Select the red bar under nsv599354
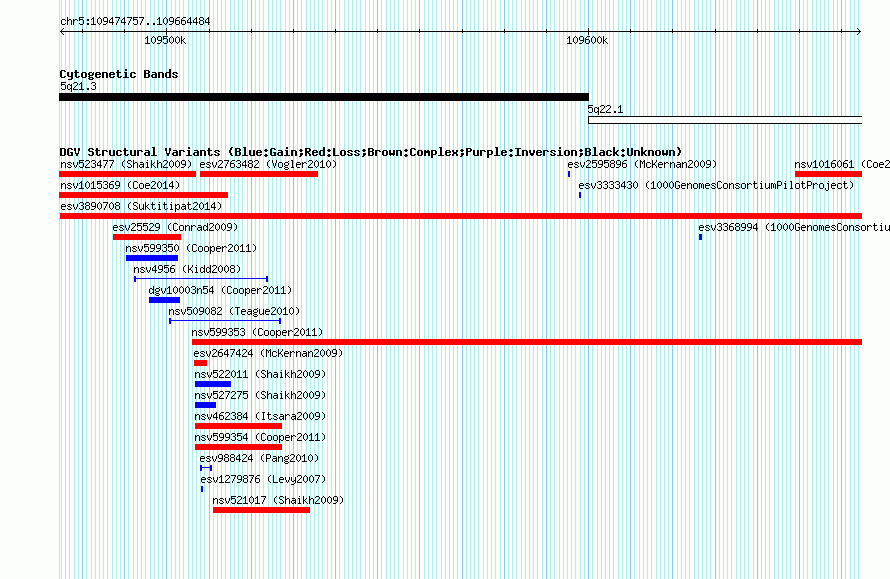The height and width of the screenshot is (579, 890). pyautogui.click(x=238, y=447)
